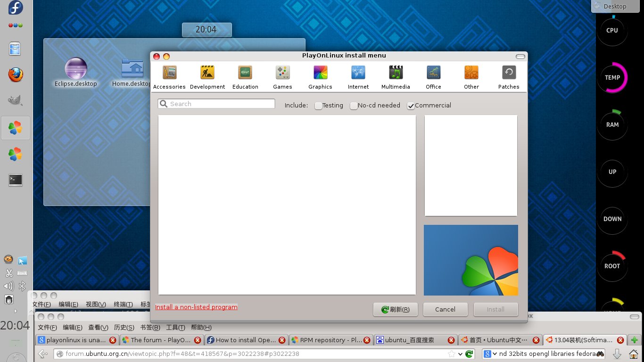This screenshot has width=644, height=362.
Task: Enable the Testing checkbox
Action: click(x=319, y=106)
